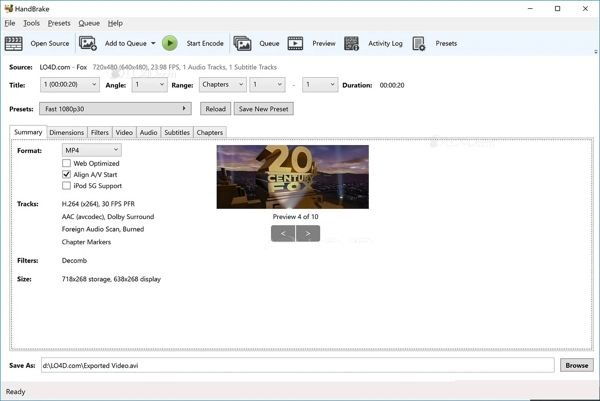Click Open Source toolbar label
Image resolution: width=600 pixels, height=401 pixels.
pyautogui.click(x=50, y=44)
